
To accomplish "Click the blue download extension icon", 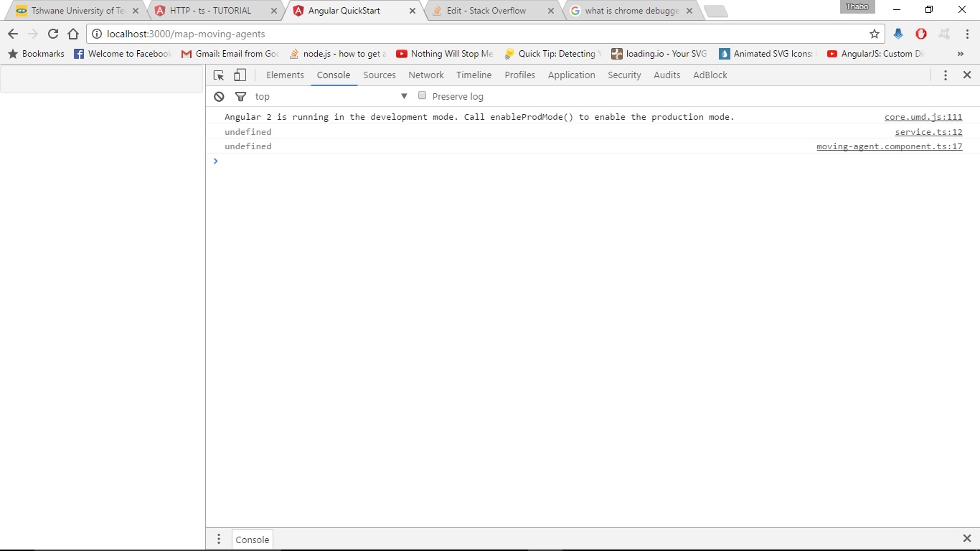I will 898,34.
